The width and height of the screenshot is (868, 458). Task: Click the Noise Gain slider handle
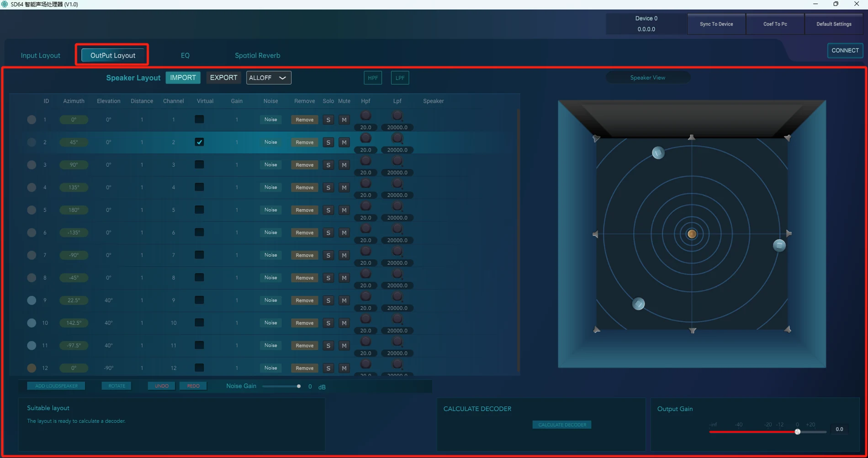click(x=299, y=386)
